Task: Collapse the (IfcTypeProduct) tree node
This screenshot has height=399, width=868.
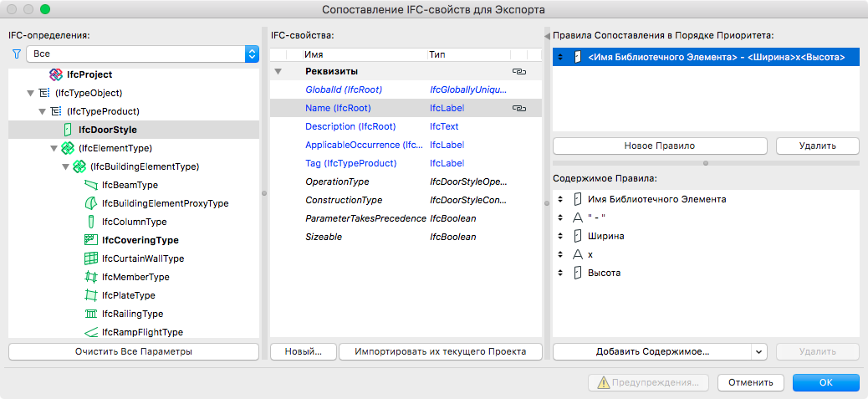Action: coord(43,111)
